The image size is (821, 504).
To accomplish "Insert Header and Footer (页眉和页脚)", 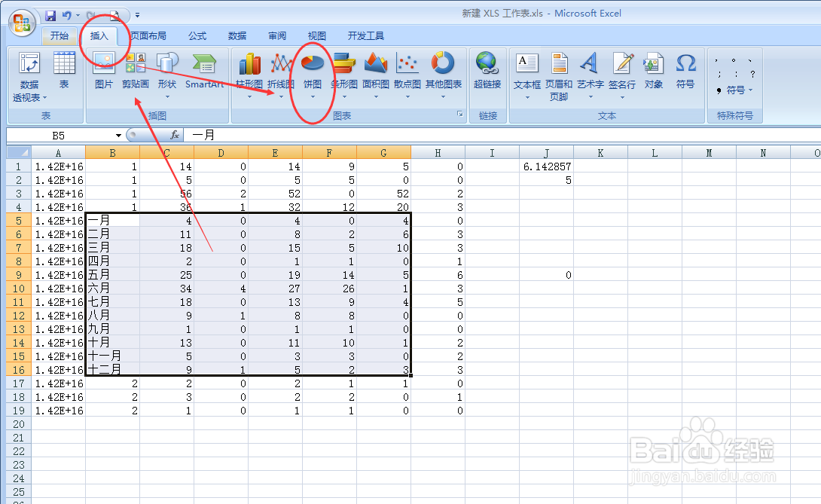I will 559,77.
